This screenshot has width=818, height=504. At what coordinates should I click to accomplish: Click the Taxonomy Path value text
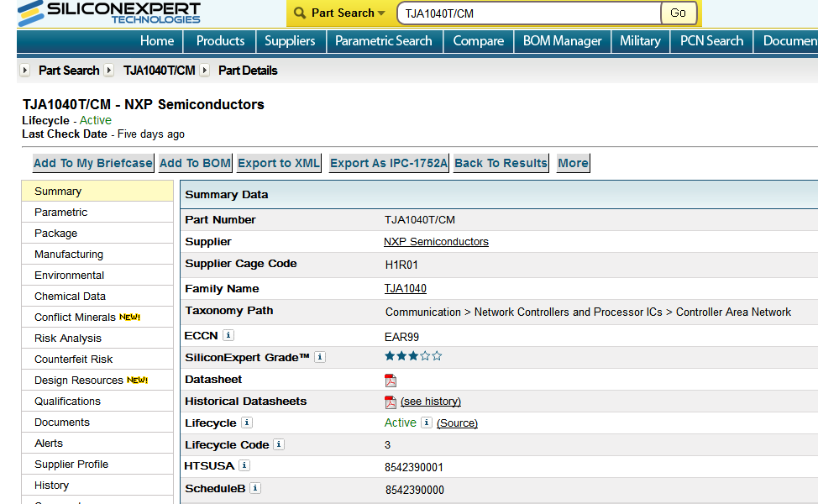coord(588,312)
